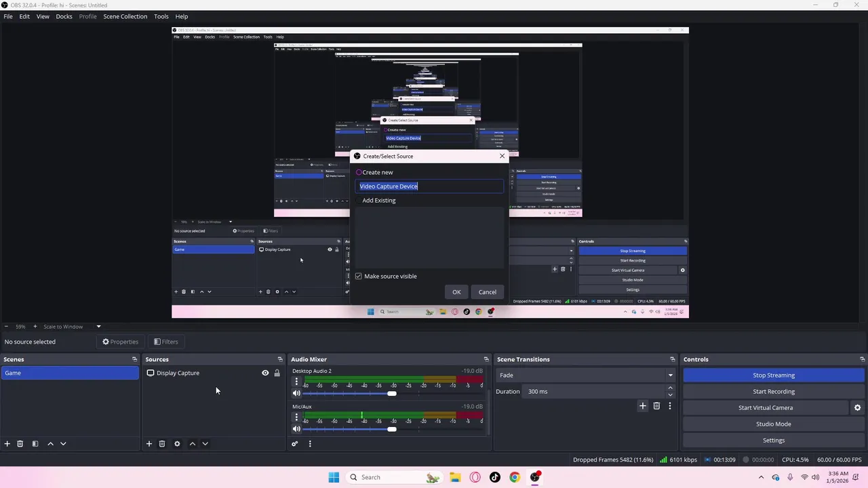Open the Windows Start menu
868x488 pixels.
point(334,477)
